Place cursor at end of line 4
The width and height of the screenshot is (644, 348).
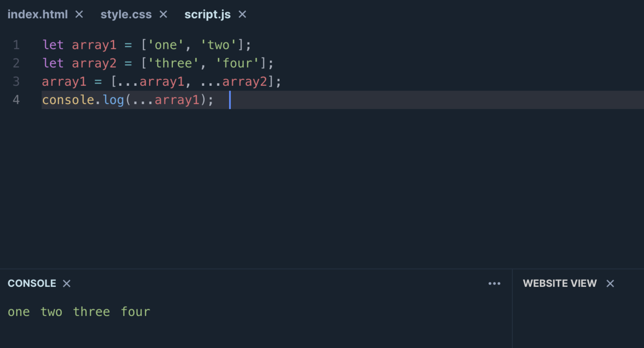coord(231,100)
